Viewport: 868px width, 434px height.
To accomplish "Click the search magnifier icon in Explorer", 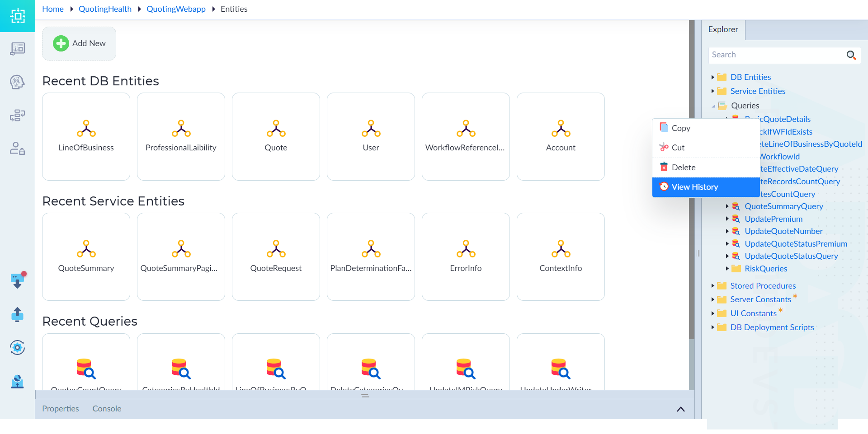I will coord(851,55).
